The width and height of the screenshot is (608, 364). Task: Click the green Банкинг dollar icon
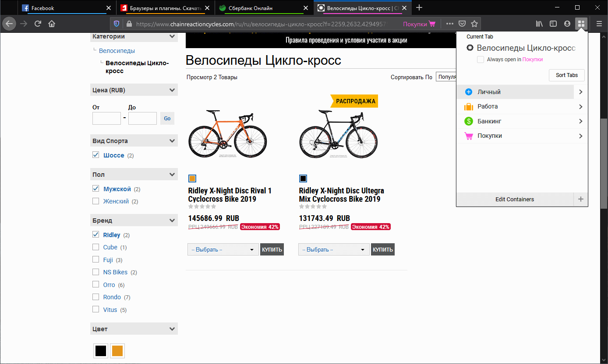coord(469,121)
